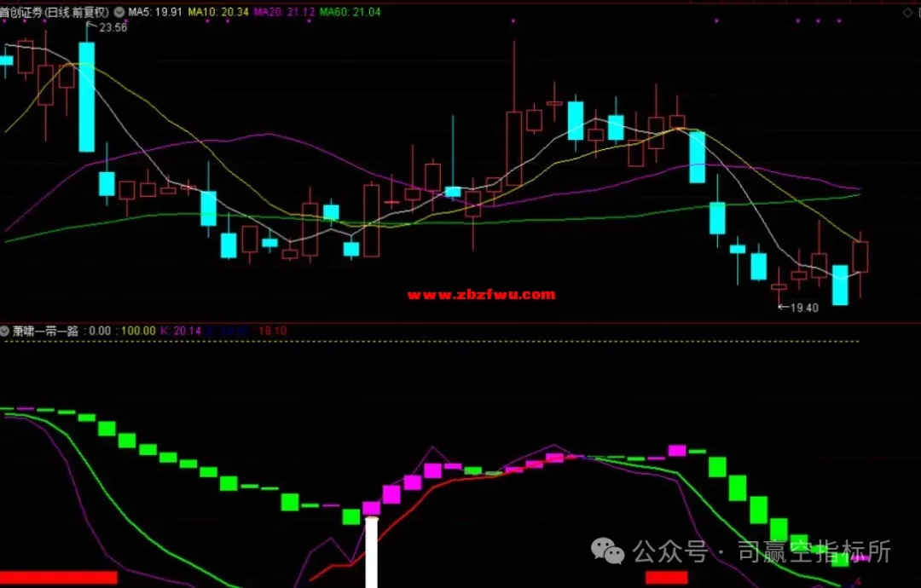
Task: Click the MA10: 20.34 label
Action: pos(218,12)
